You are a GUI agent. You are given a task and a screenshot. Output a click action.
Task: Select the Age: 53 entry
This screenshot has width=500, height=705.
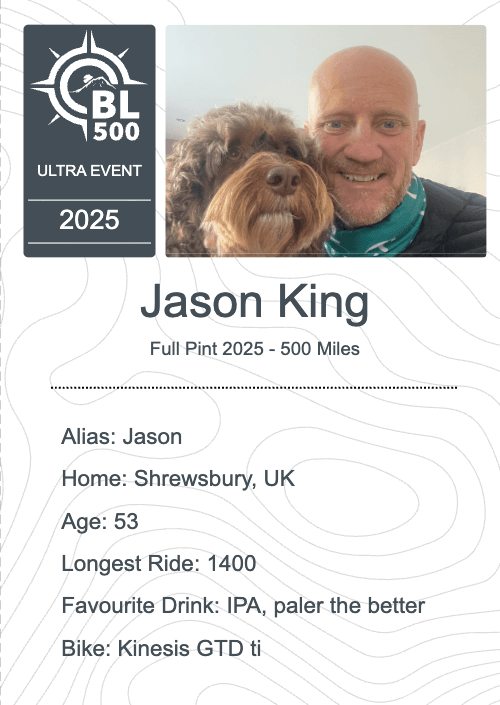point(100,522)
